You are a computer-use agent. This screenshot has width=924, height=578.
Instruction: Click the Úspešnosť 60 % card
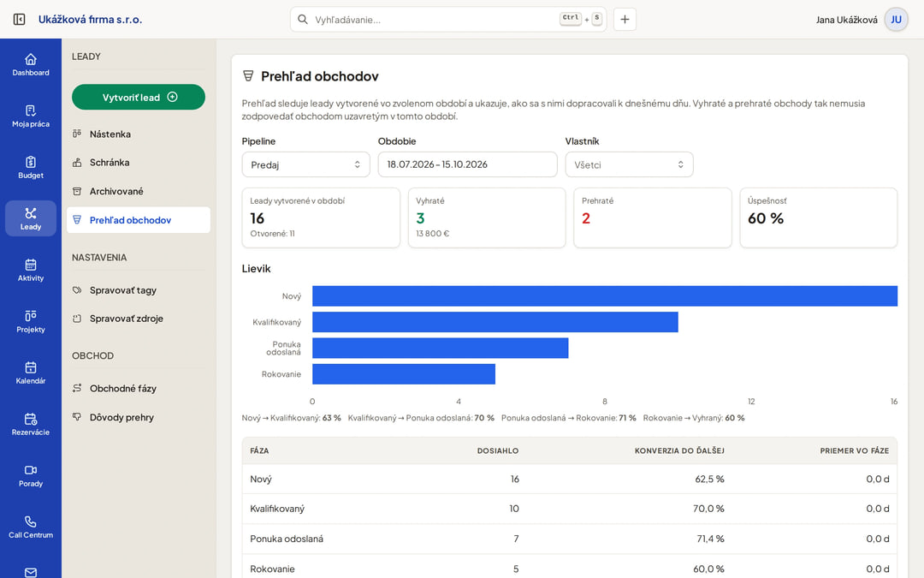point(819,217)
